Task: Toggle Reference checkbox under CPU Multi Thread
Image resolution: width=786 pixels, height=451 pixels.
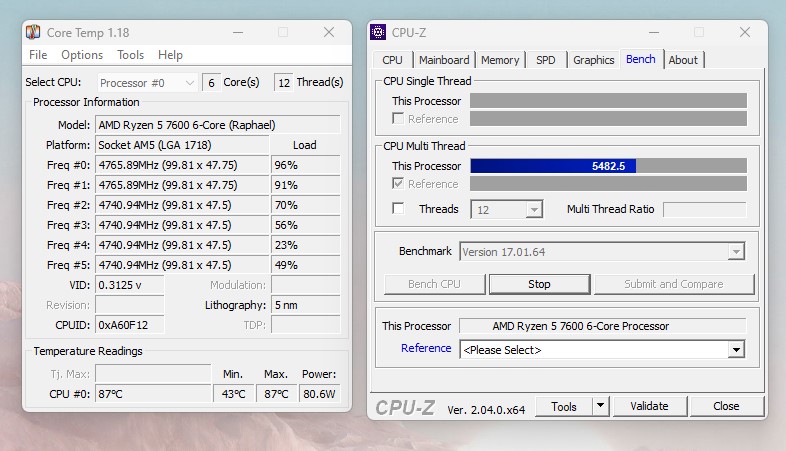Action: click(x=398, y=183)
